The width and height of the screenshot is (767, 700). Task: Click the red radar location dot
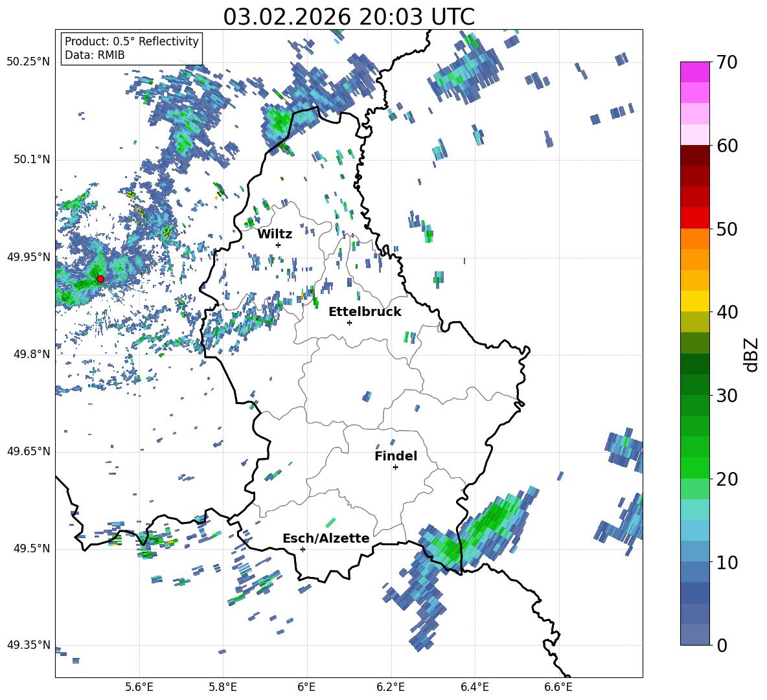100,279
